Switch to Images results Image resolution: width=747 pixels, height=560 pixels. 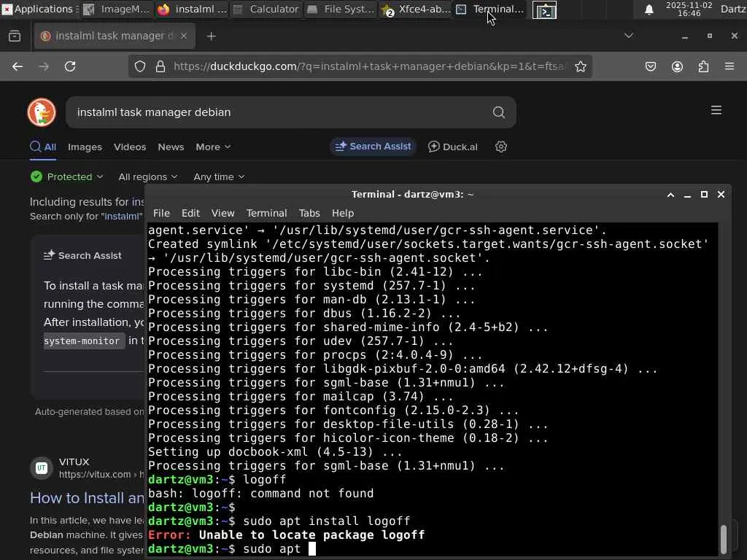(85, 147)
